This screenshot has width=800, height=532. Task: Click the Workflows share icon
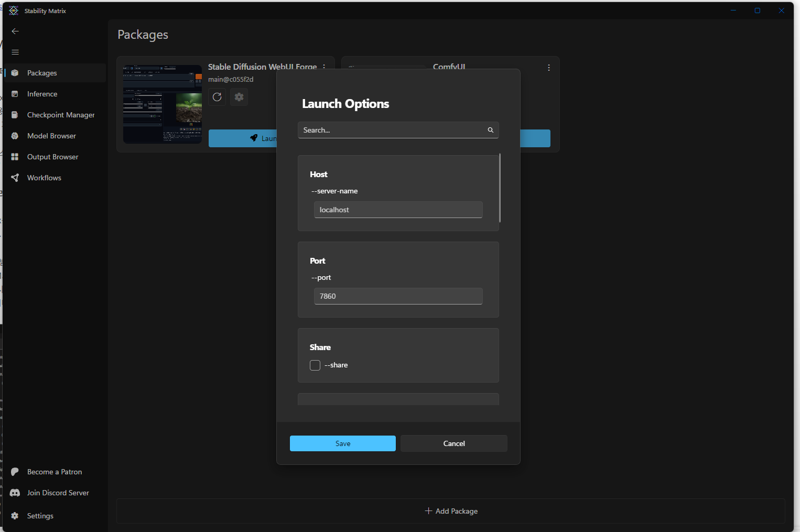pyautogui.click(x=15, y=178)
